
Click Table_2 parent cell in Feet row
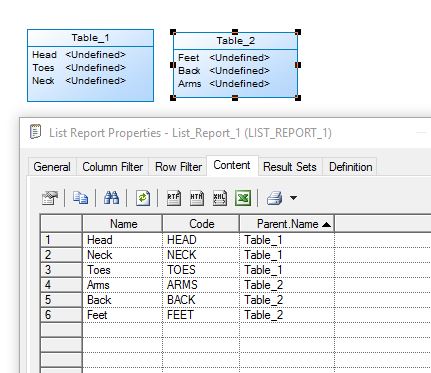click(287, 315)
